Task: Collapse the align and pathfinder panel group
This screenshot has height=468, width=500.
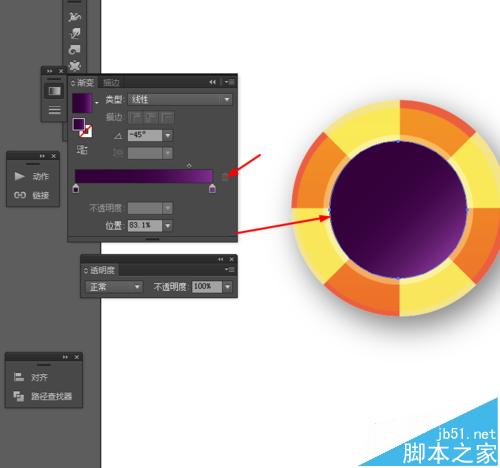Action: tap(65, 357)
